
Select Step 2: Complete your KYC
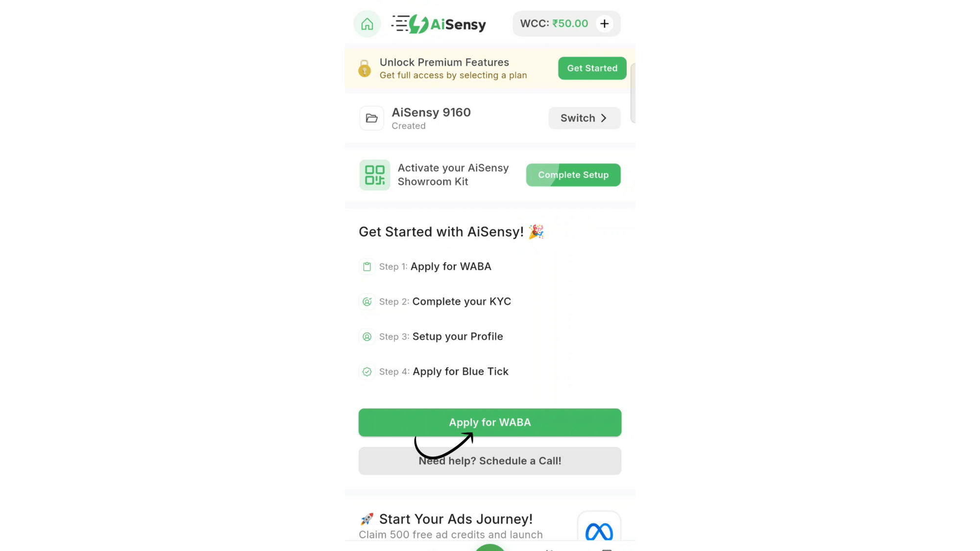click(x=445, y=302)
